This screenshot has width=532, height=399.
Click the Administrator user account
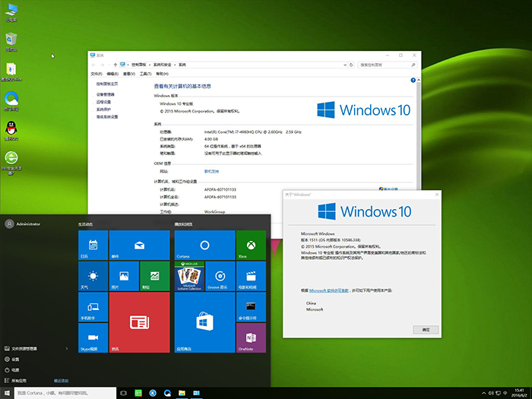click(x=23, y=223)
